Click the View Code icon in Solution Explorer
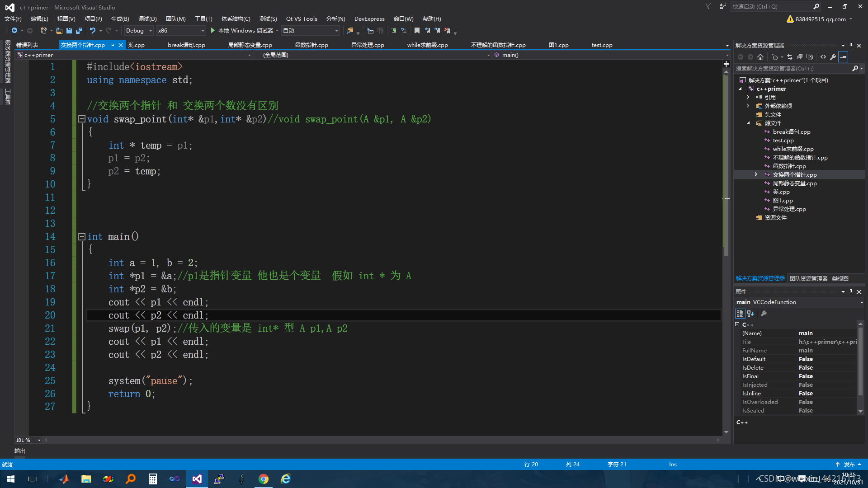Screen dimensions: 868x488 pyautogui.click(x=823, y=57)
